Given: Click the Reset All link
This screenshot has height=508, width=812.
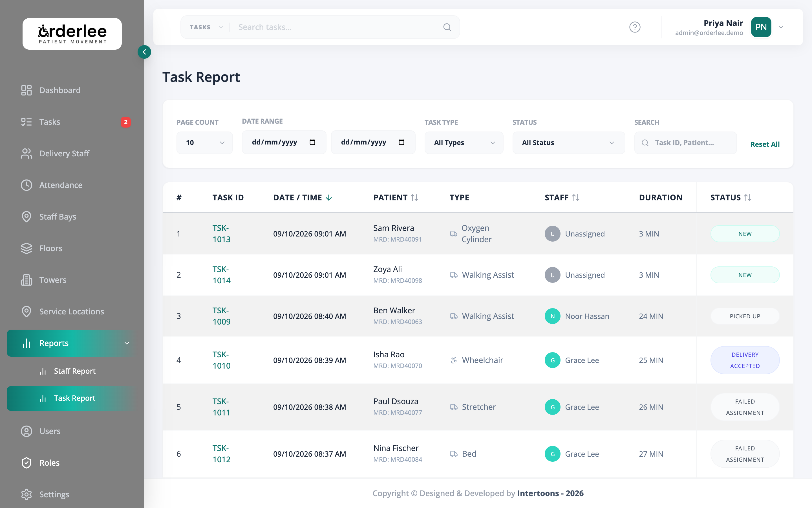Looking at the screenshot, I should click(x=765, y=144).
